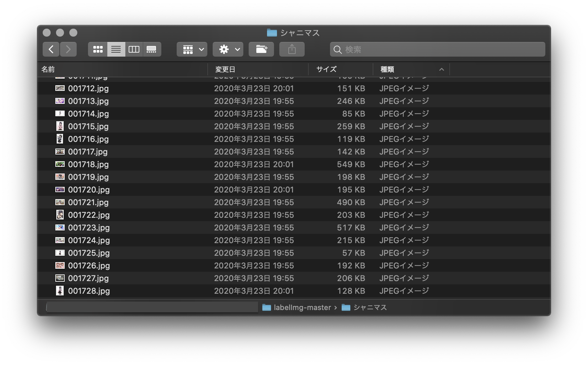Click the 001728.jpg thumbnail icon
588x365 pixels.
click(60, 291)
